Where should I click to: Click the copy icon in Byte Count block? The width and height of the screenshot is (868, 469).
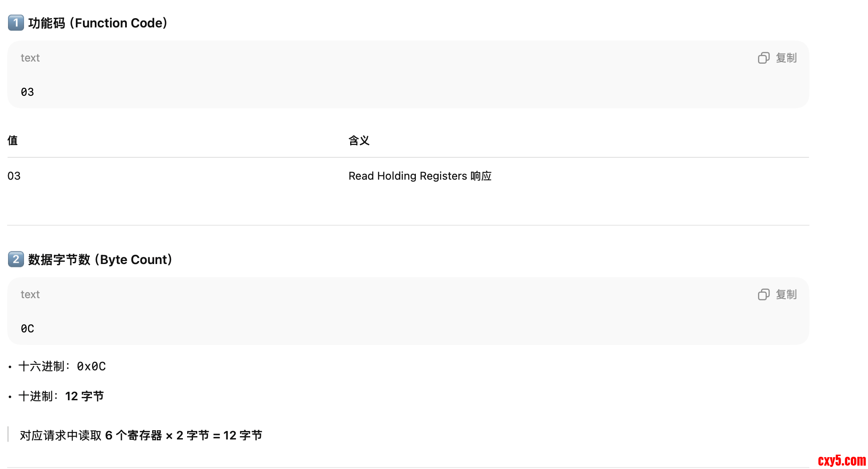(x=764, y=294)
